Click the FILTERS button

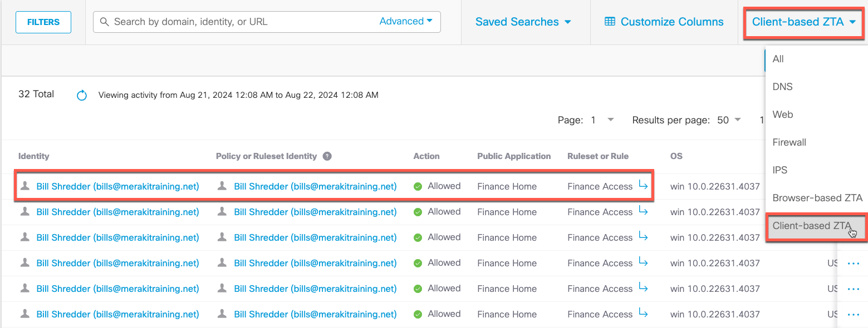[x=43, y=22]
